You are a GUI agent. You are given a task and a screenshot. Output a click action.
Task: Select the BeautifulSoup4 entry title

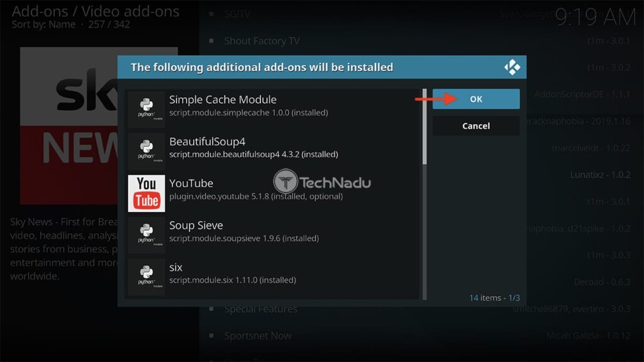pyautogui.click(x=207, y=141)
